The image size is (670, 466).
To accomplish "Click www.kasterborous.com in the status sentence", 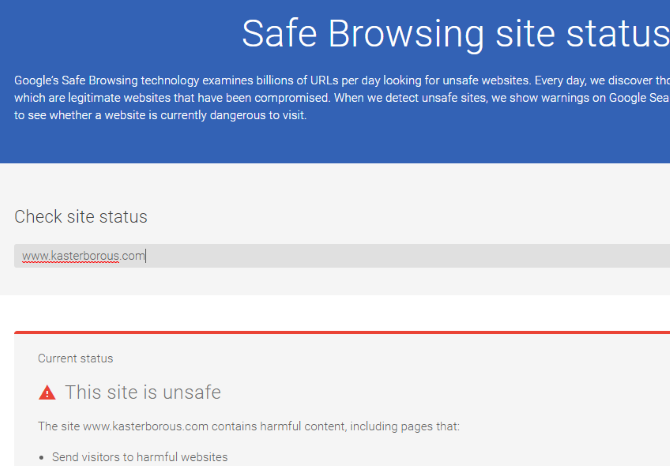I will point(146,426).
